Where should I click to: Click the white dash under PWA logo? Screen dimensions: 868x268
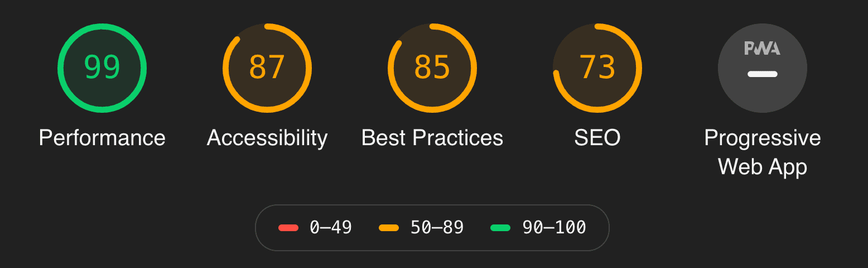click(762, 74)
